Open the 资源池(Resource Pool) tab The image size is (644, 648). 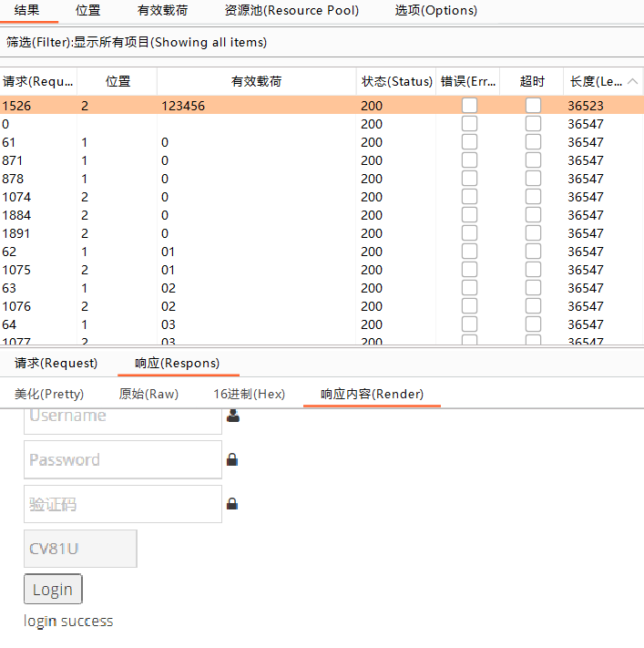pyautogui.click(x=291, y=10)
